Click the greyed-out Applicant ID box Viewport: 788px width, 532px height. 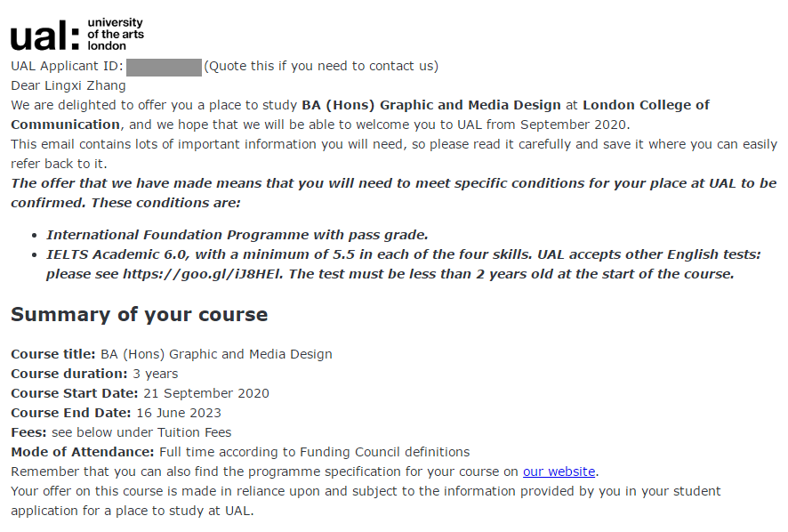click(164, 68)
